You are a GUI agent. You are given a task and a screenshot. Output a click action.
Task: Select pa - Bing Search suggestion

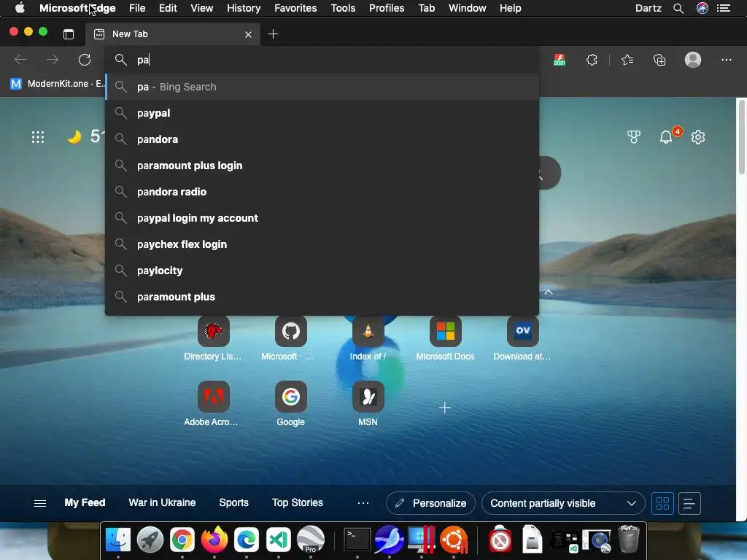point(322,87)
